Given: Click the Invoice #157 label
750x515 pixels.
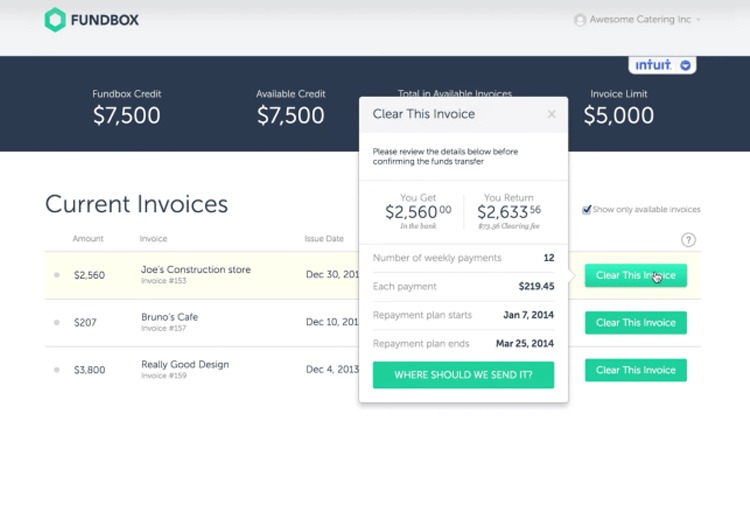Looking at the screenshot, I should (x=164, y=328).
